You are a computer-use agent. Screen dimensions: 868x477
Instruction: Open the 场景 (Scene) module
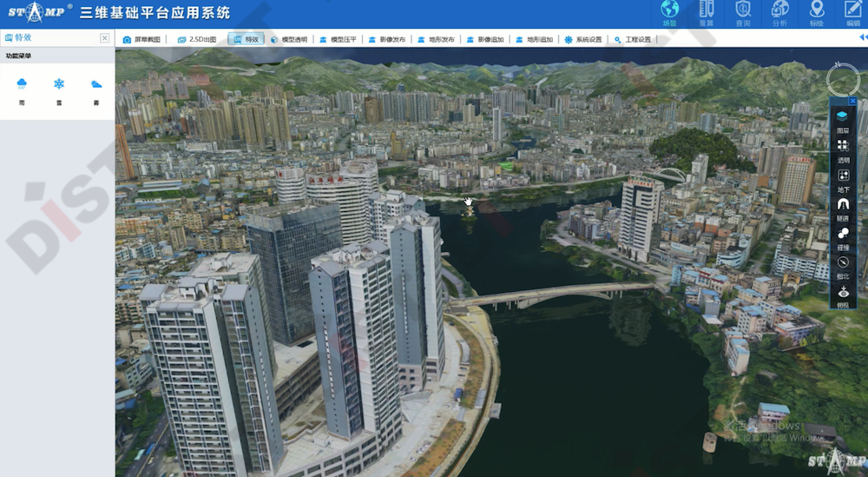pyautogui.click(x=669, y=13)
